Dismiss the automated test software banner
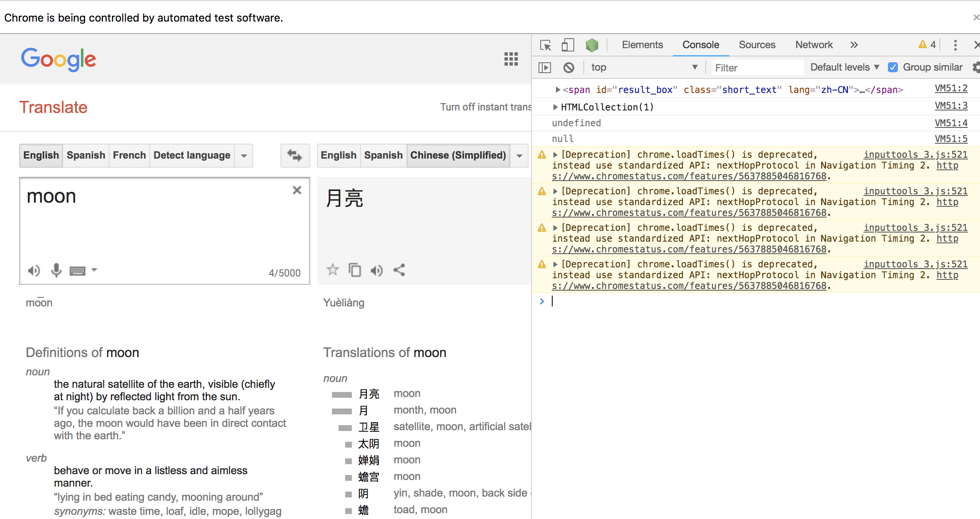Viewport: 980px width, 519px height. (976, 17)
